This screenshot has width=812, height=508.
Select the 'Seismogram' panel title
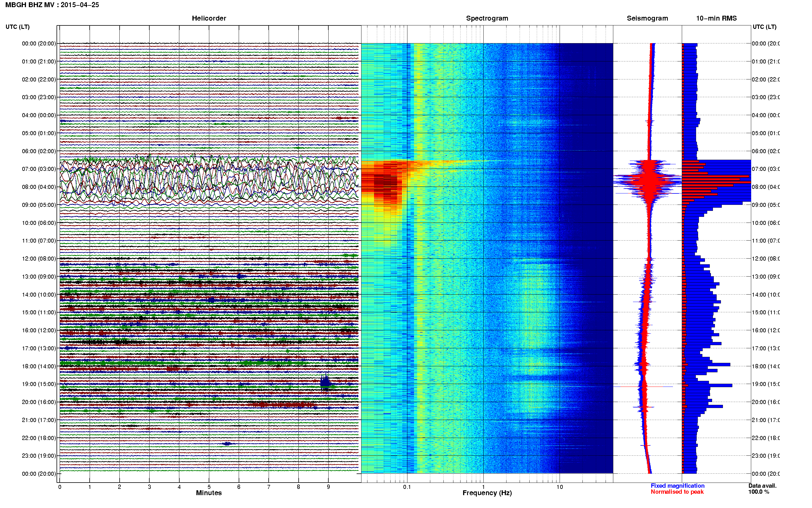pyautogui.click(x=647, y=18)
